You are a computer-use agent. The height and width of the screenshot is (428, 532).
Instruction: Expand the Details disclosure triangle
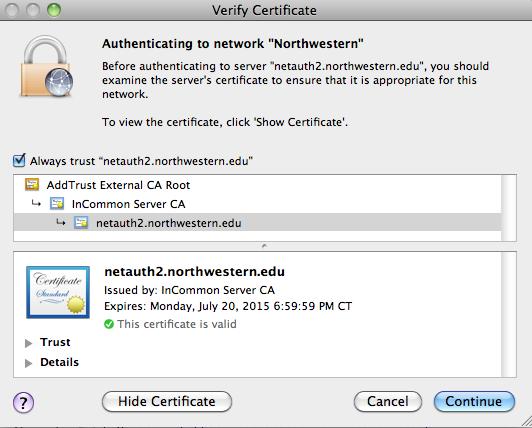(28, 363)
